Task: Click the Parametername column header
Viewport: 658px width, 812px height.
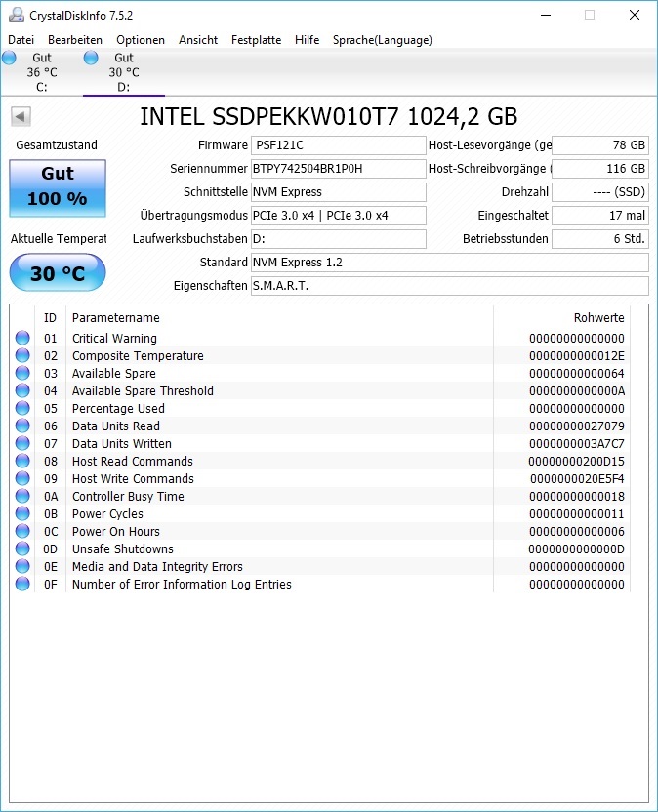Action: pyautogui.click(x=280, y=317)
